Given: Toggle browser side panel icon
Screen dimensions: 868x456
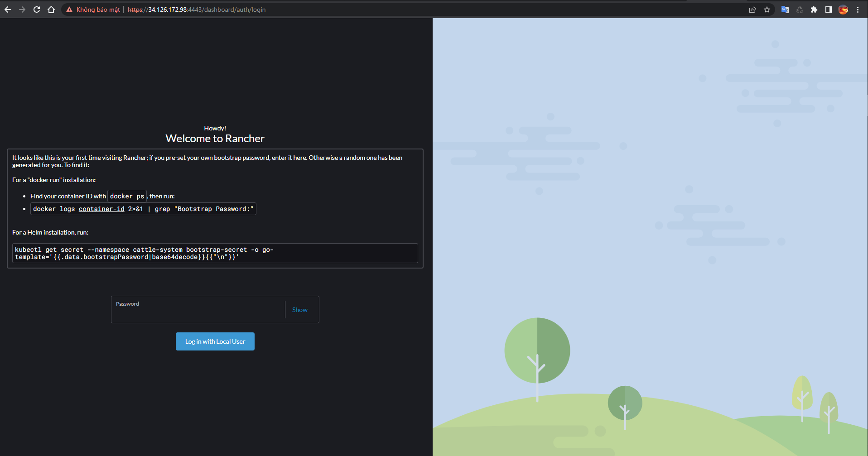Looking at the screenshot, I should click(829, 10).
